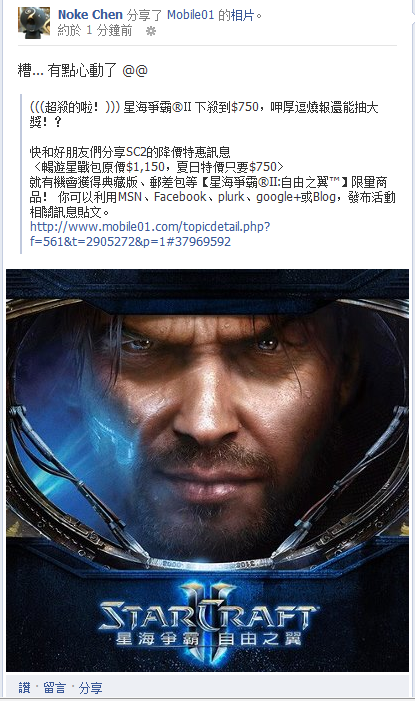415x701 pixels.
Task: Open the Mobile01 page link in header
Action: 191,15
